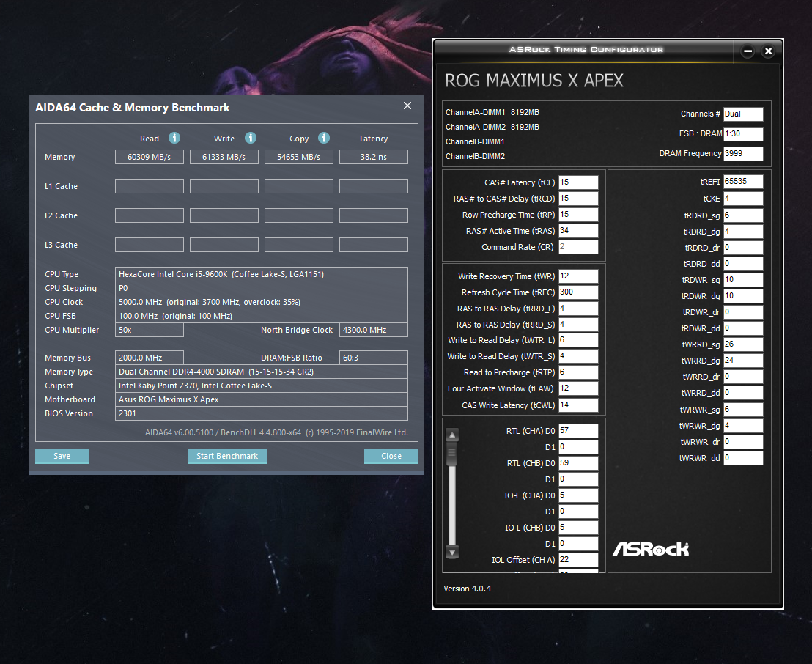Click the Version 4.0.4 label

467,589
